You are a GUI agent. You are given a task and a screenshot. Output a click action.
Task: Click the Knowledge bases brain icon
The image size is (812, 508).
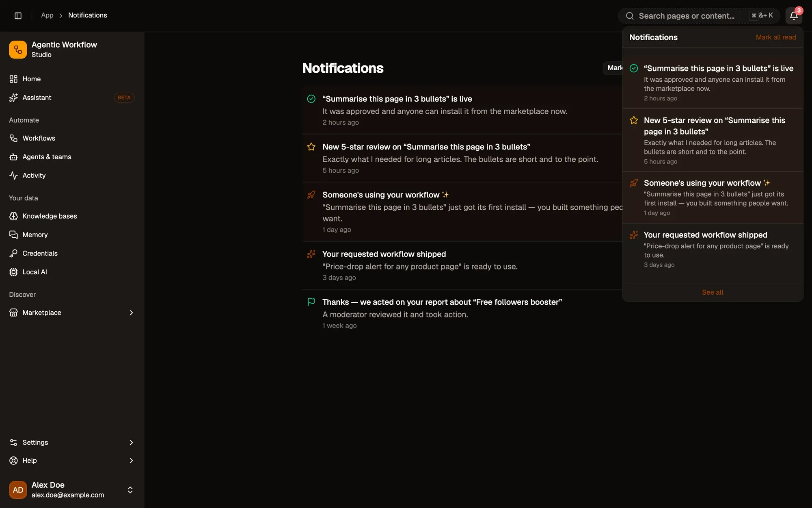tap(13, 216)
